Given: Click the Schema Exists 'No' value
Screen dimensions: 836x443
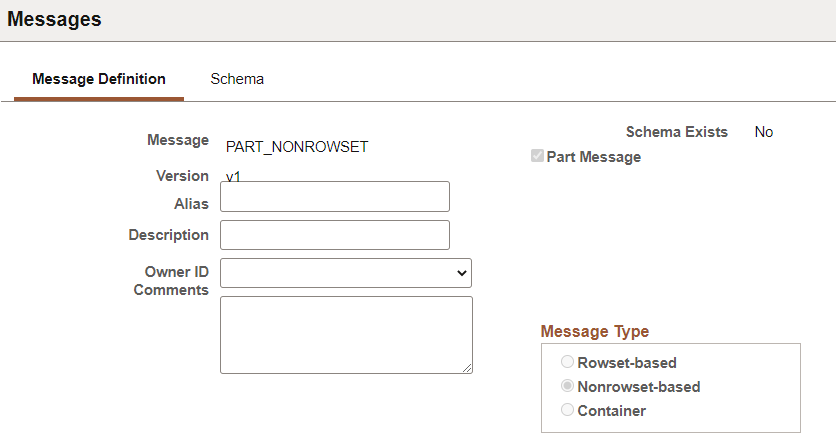Looking at the screenshot, I should click(764, 132).
